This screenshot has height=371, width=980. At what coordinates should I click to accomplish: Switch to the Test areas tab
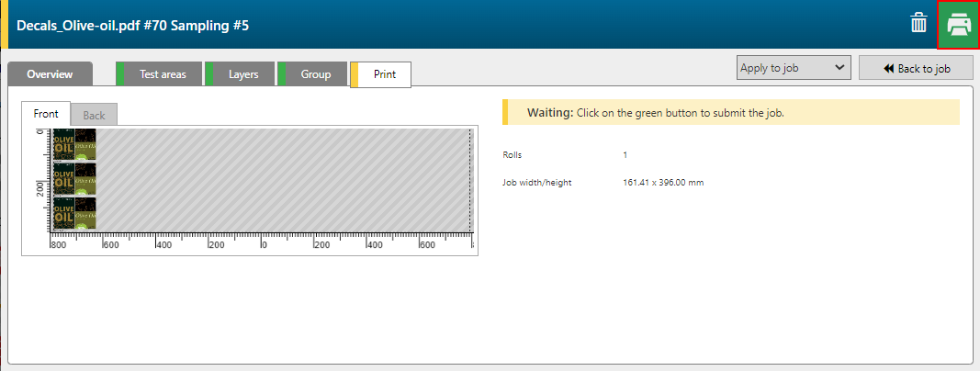pyautogui.click(x=163, y=74)
